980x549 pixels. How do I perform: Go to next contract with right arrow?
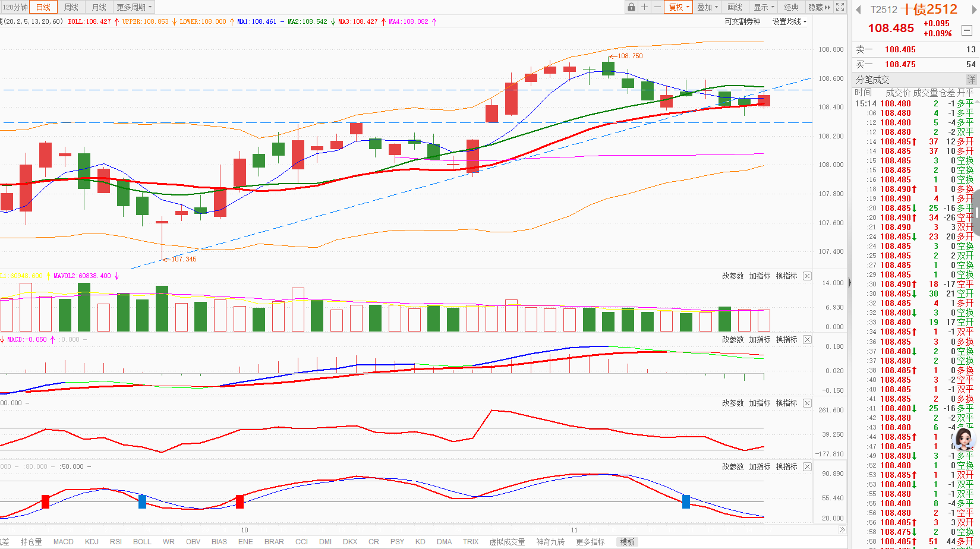point(974,10)
